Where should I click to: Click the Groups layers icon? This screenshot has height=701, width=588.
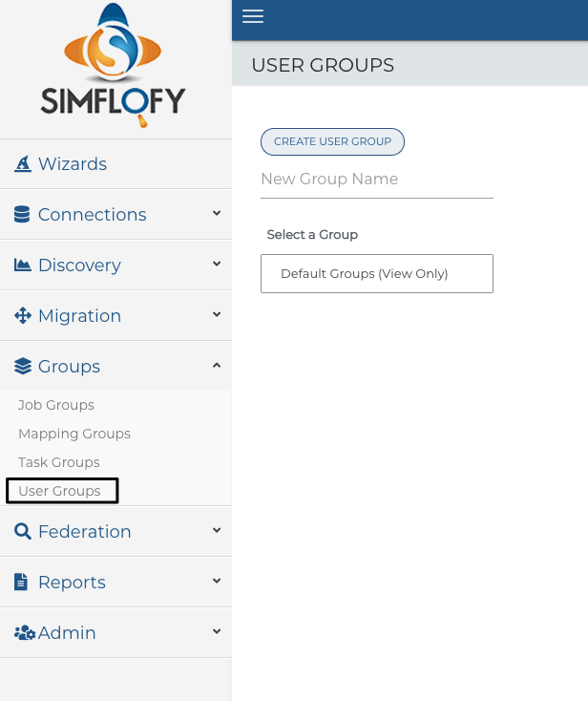point(23,366)
